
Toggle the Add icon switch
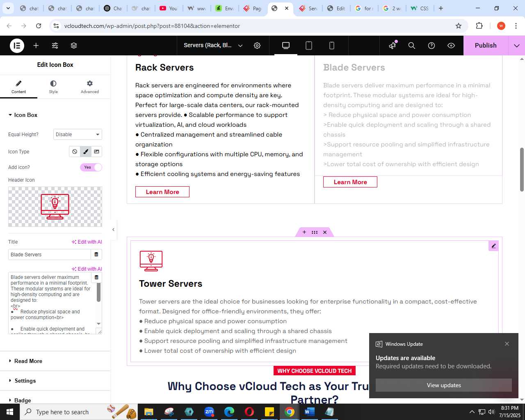click(x=91, y=167)
